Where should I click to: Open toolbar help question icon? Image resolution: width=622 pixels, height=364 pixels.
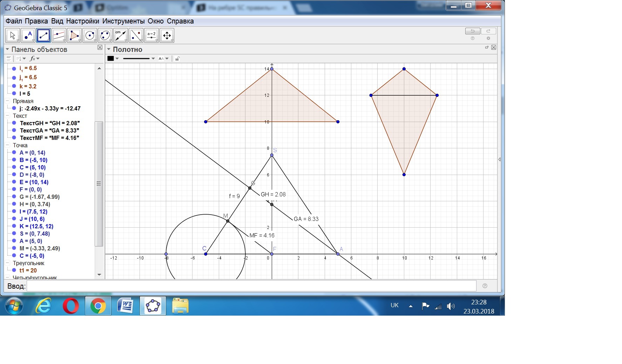473,39
